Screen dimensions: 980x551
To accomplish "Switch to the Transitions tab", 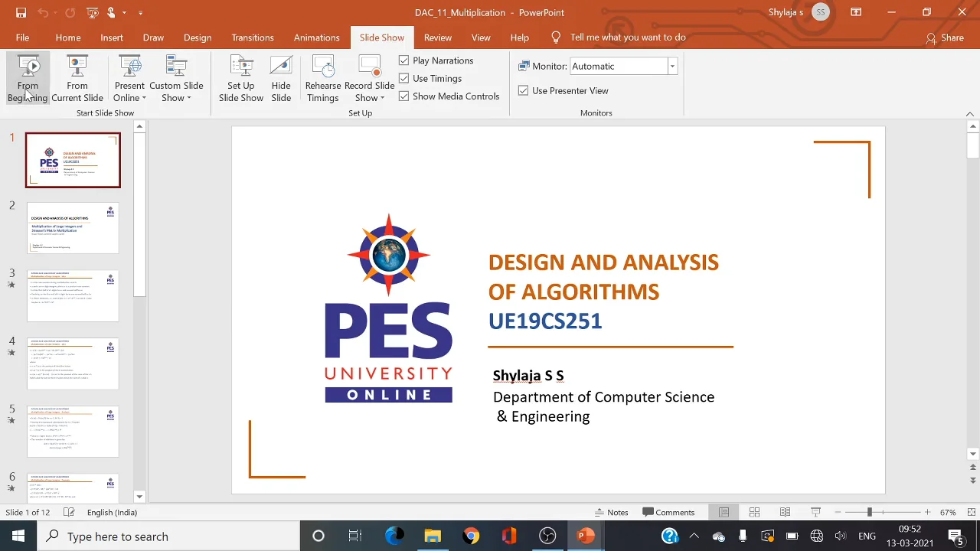I will [253, 37].
